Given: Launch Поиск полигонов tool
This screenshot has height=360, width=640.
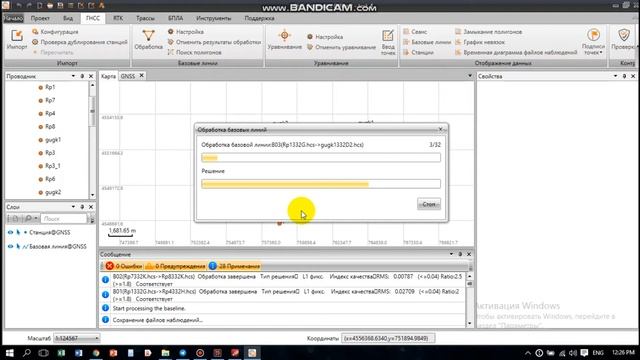Looking at the screenshot, I should pyautogui.click(x=195, y=52).
